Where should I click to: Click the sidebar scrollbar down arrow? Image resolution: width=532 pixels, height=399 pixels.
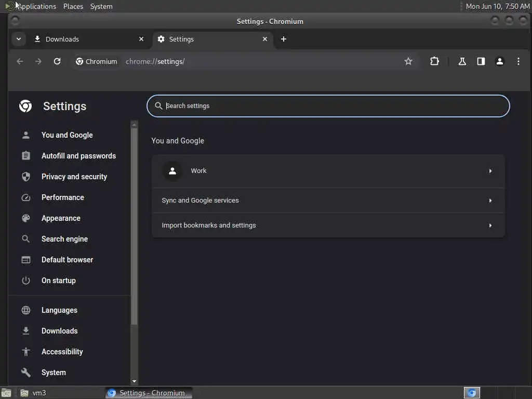pos(134,381)
